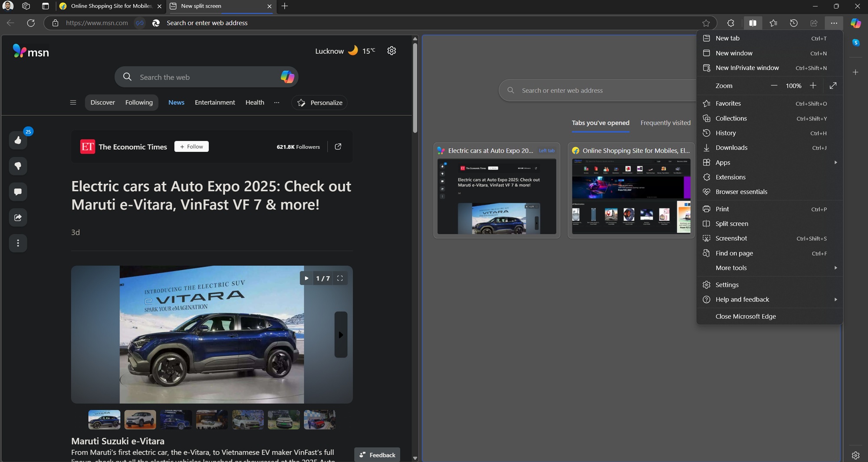Click the share icon in the browser toolbar
868x462 pixels.
(814, 23)
